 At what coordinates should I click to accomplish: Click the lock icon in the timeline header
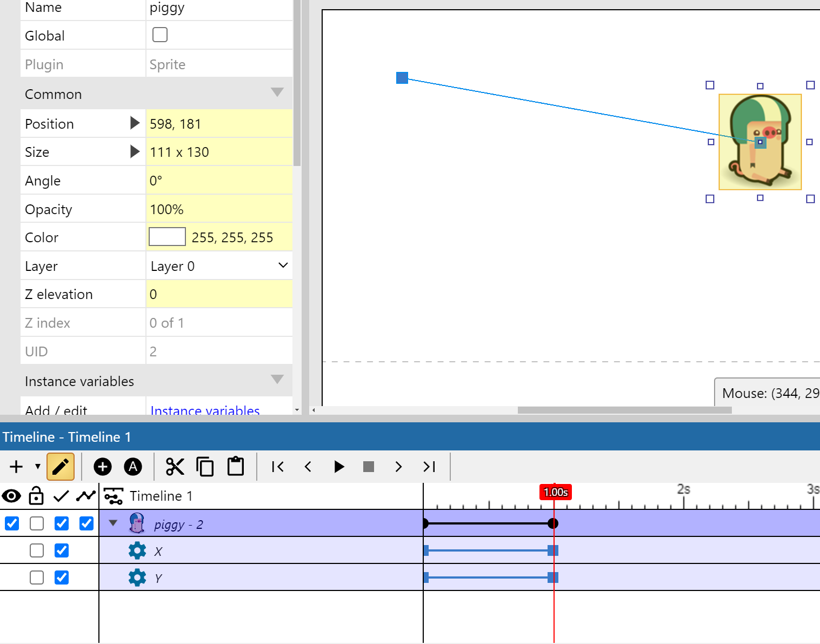pyautogui.click(x=36, y=495)
